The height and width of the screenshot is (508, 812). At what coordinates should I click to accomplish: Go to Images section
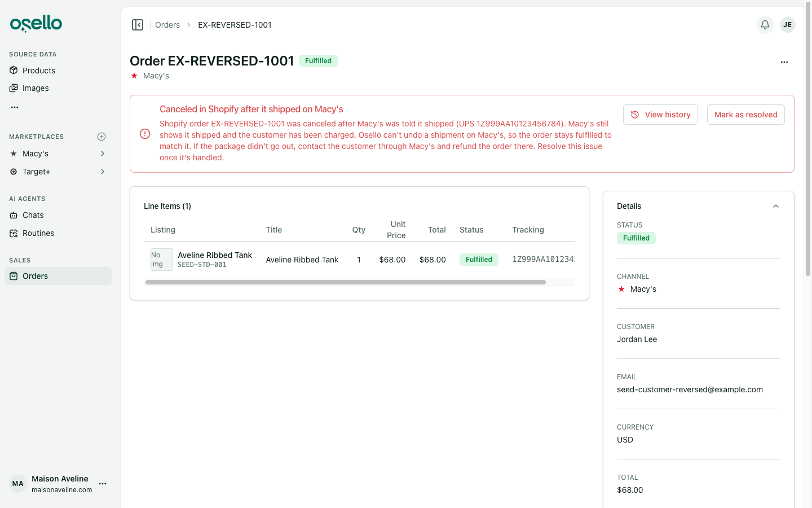58,88
